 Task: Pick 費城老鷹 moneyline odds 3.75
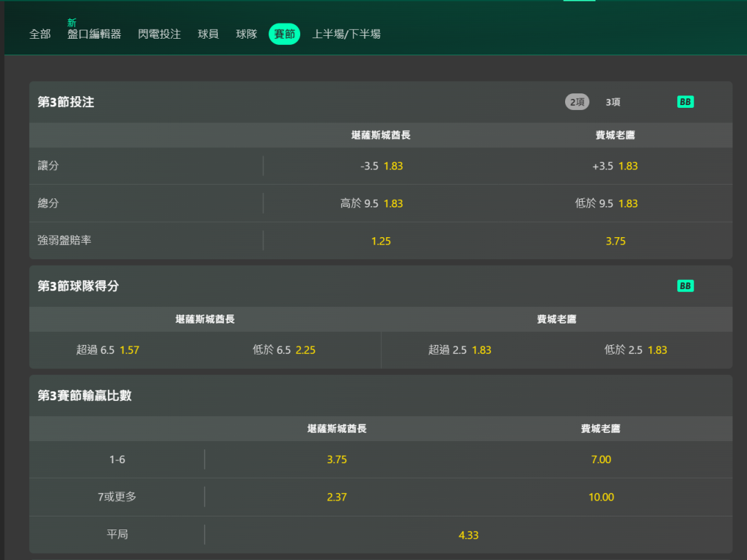[x=615, y=241]
